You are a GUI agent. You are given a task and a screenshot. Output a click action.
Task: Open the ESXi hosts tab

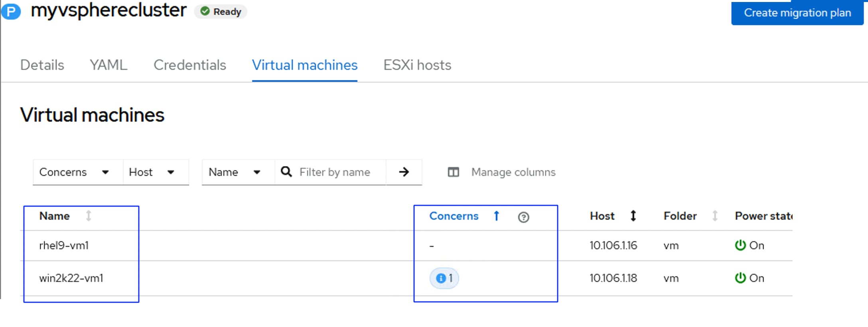tap(417, 65)
